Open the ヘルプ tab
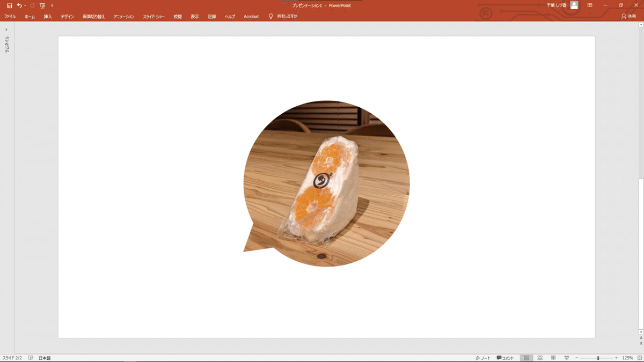The width and height of the screenshot is (644, 362). coord(230,17)
